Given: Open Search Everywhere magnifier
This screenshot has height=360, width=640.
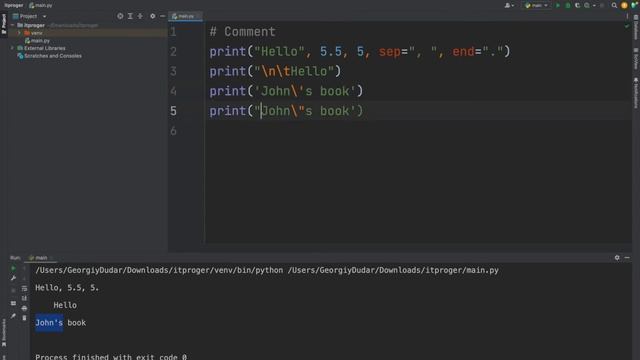Looking at the screenshot, I should pos(614,5).
